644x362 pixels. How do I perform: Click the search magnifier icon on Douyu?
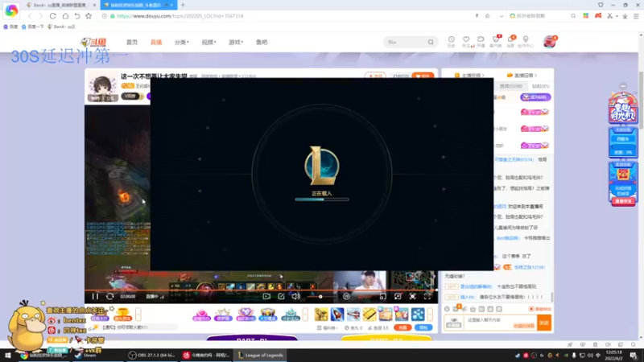point(431,42)
